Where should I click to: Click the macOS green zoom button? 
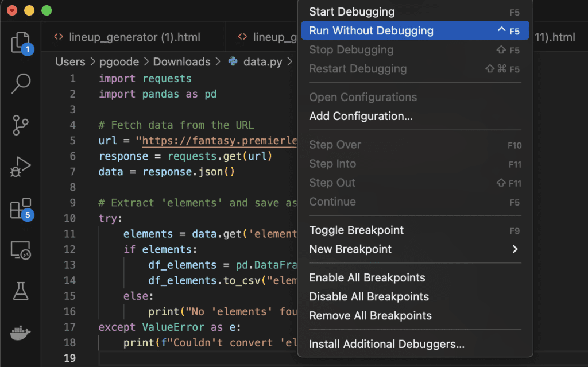coord(47,10)
